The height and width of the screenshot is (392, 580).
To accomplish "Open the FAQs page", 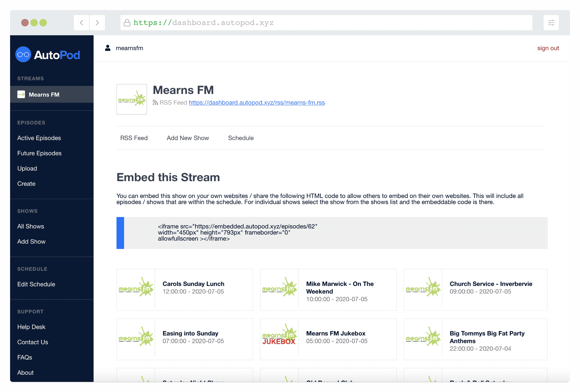I will tap(25, 357).
